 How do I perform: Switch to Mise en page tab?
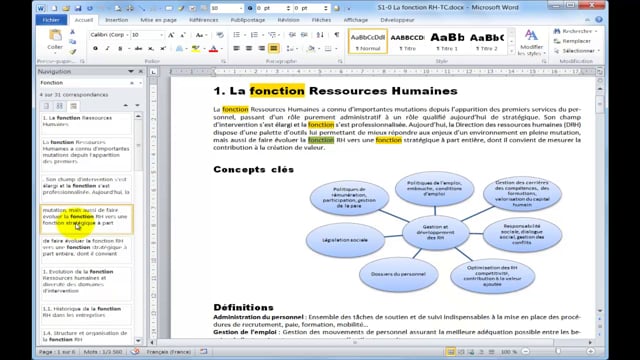click(159, 20)
